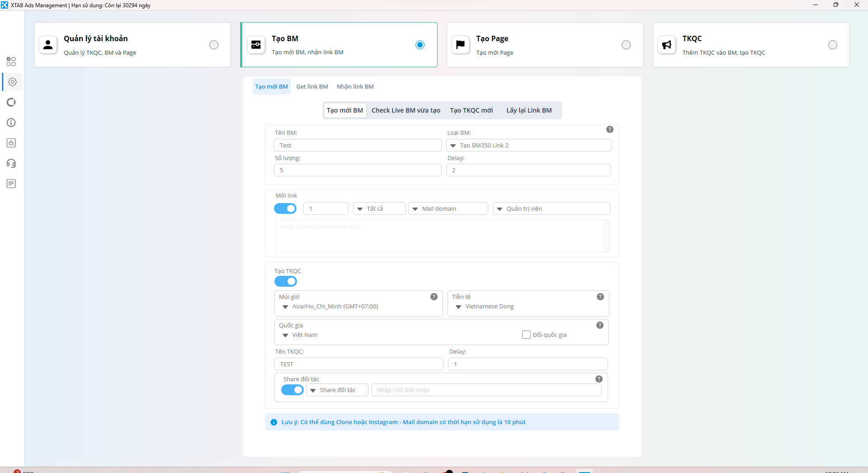Select the settings gear icon in sidebar
Viewport: 868px width, 473px height.
pos(12,82)
